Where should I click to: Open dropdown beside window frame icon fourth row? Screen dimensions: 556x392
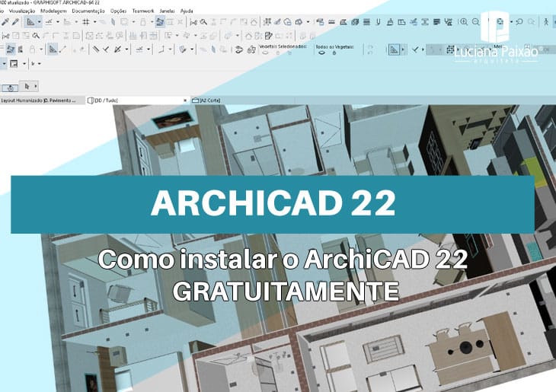point(24,64)
